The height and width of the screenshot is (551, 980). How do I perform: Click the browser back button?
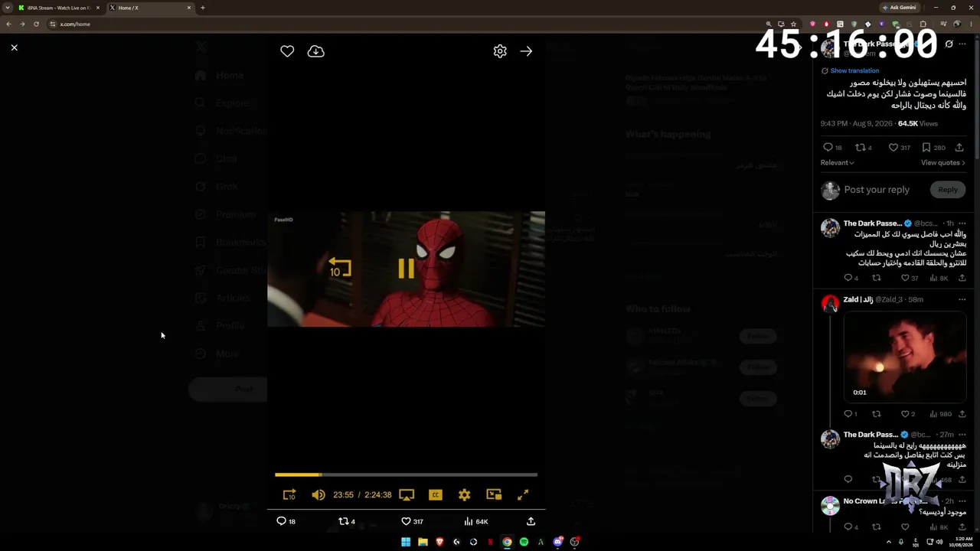pos(8,24)
